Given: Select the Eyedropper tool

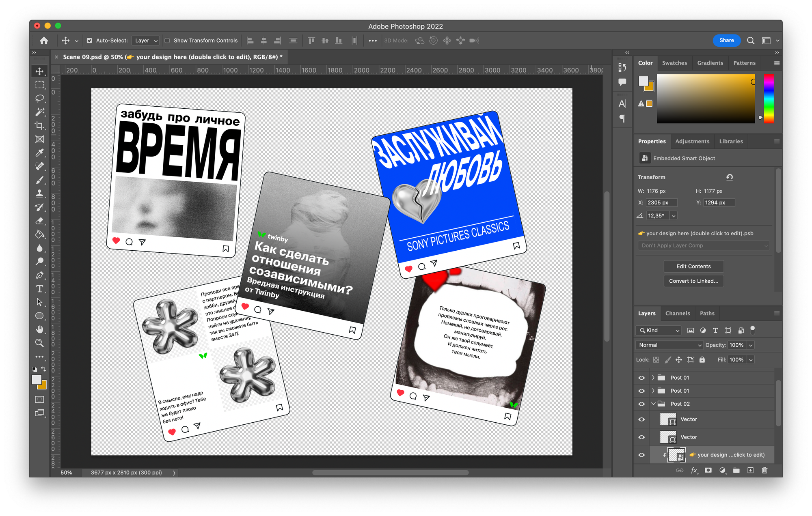Looking at the screenshot, I should point(39,153).
